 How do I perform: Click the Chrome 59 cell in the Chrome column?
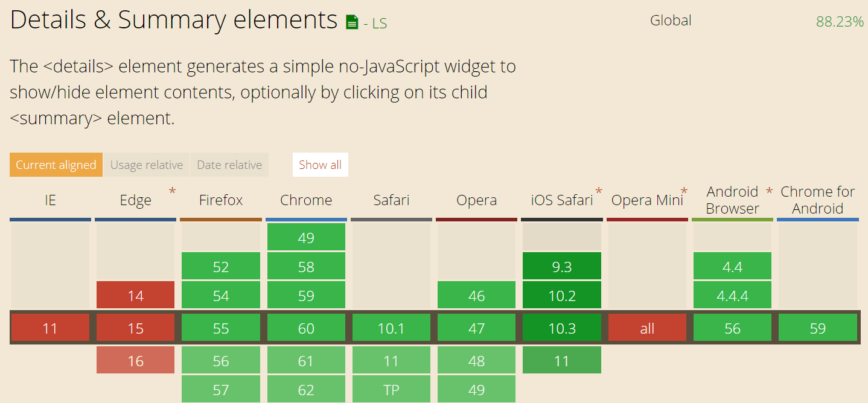point(306,296)
